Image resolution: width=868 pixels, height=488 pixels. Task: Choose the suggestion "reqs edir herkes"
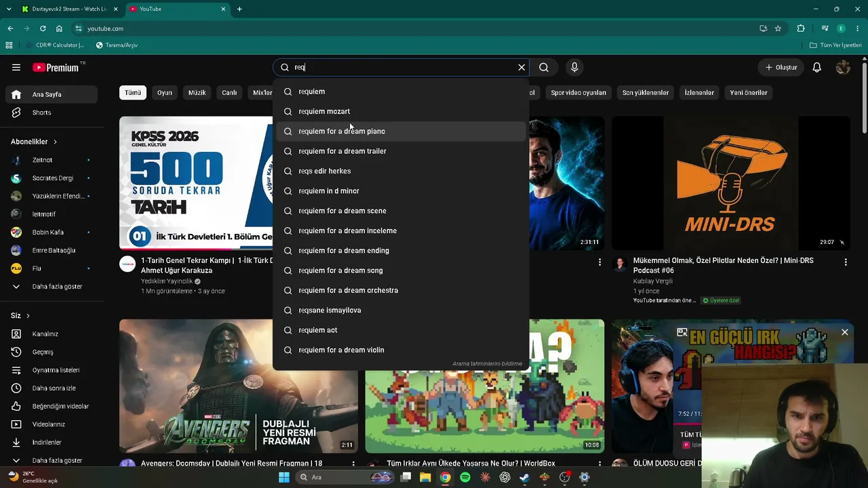click(401, 171)
